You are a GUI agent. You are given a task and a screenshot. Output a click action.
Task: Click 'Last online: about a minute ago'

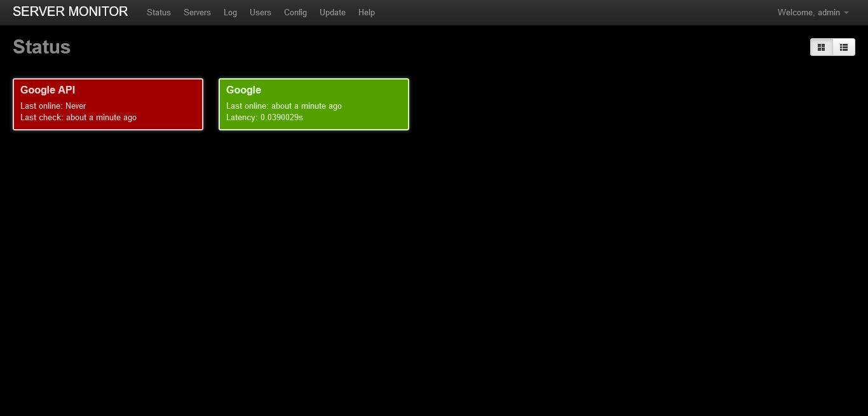(284, 106)
